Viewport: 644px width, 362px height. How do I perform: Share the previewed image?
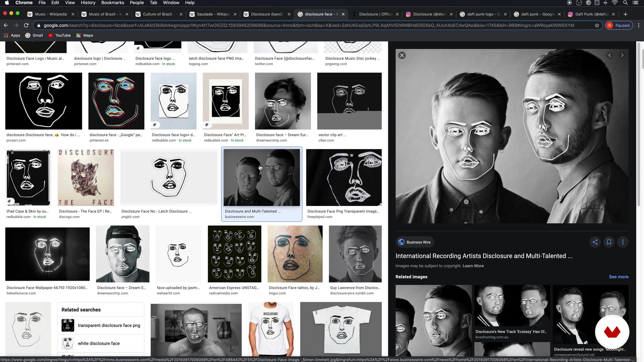pos(595,242)
